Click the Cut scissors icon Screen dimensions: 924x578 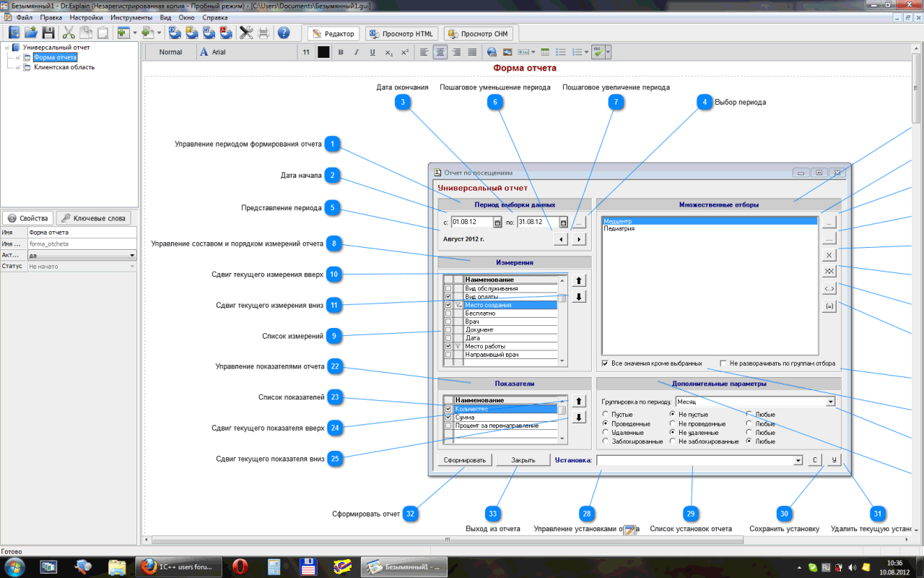[x=69, y=33]
